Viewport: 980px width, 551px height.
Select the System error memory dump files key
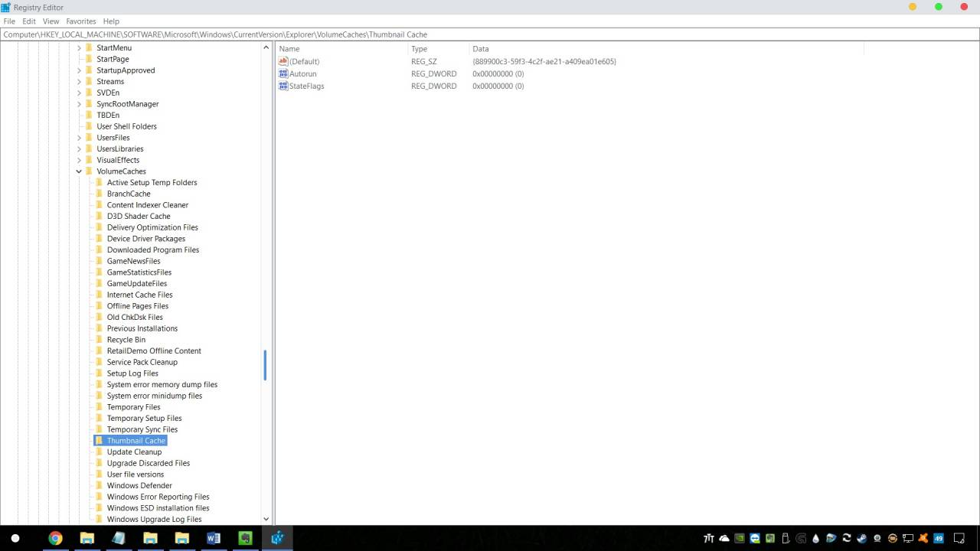click(162, 384)
